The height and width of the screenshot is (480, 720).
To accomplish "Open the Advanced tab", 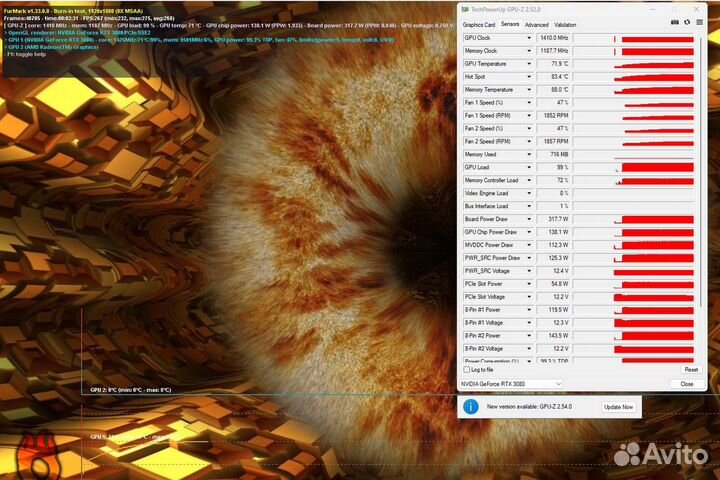I will tap(536, 25).
